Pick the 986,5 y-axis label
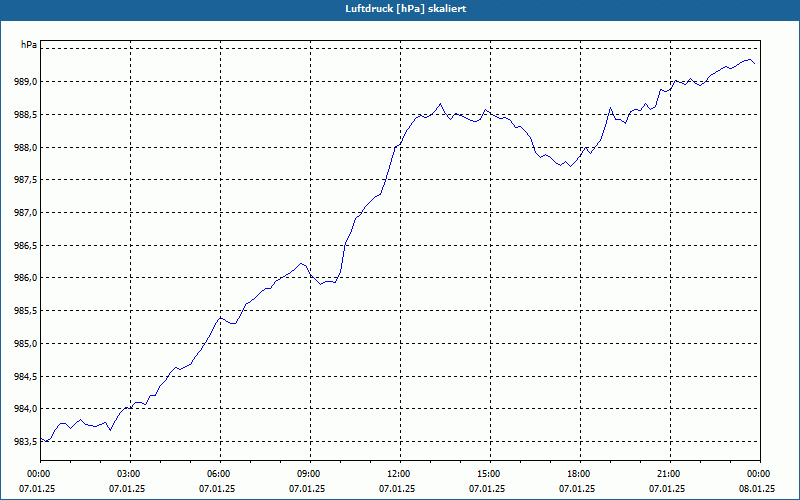Screen dimensions: 800x500 click(x=28, y=245)
